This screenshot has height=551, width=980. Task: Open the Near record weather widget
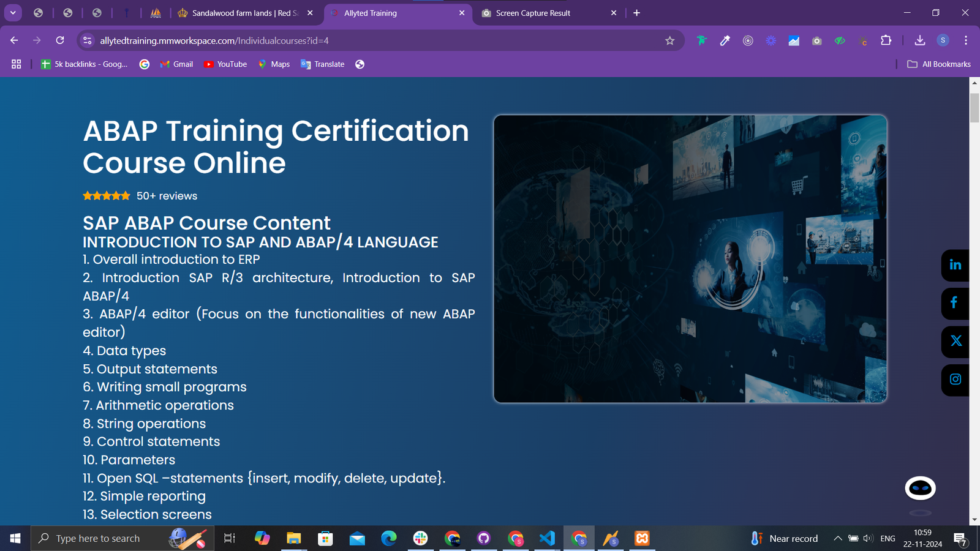pyautogui.click(x=784, y=538)
